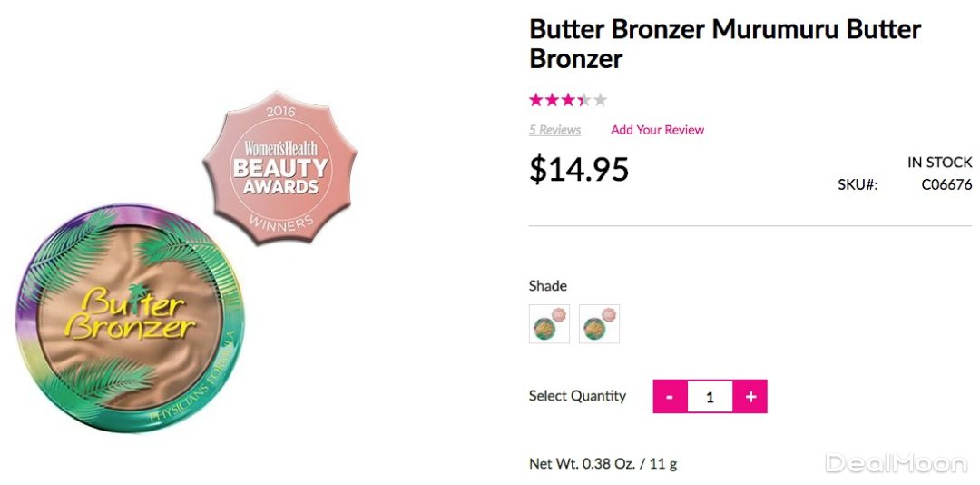Click the Butter Bronzer Murumuru product title
980x485 pixels.
pyautogui.click(x=724, y=44)
